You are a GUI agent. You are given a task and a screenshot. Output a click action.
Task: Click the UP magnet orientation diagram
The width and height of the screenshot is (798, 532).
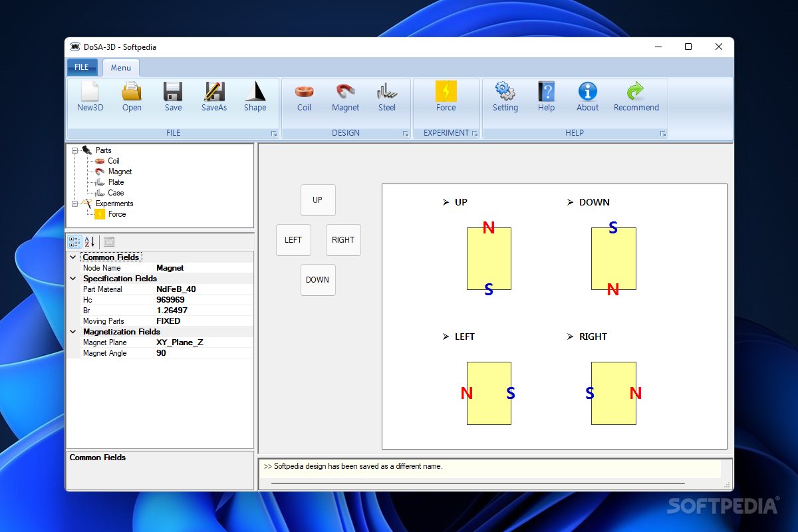click(x=489, y=258)
